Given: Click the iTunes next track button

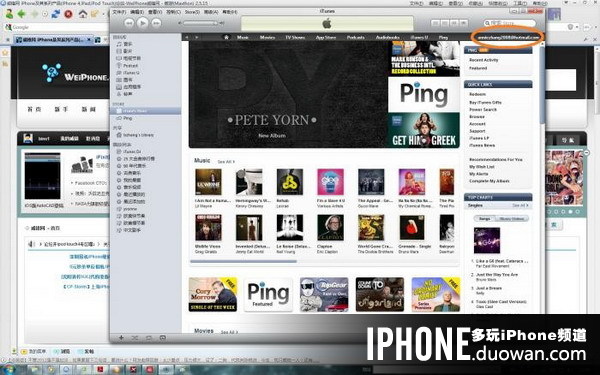Looking at the screenshot, I should 156,23.
